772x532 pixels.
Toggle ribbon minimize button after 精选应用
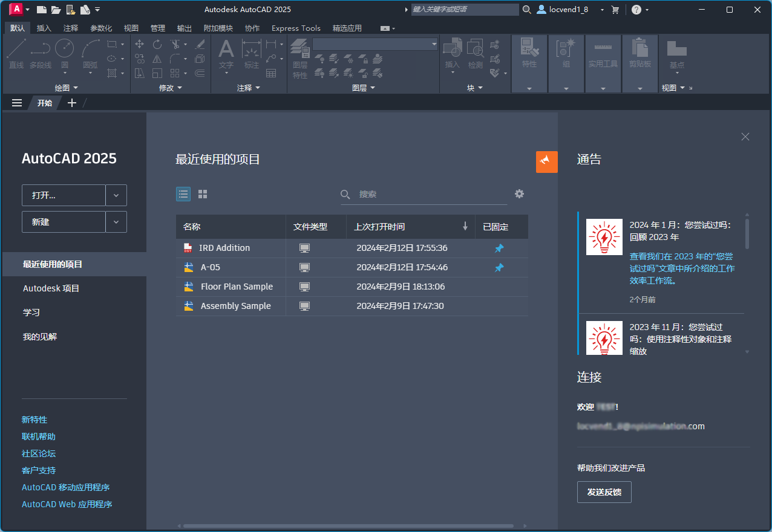[x=385, y=28]
